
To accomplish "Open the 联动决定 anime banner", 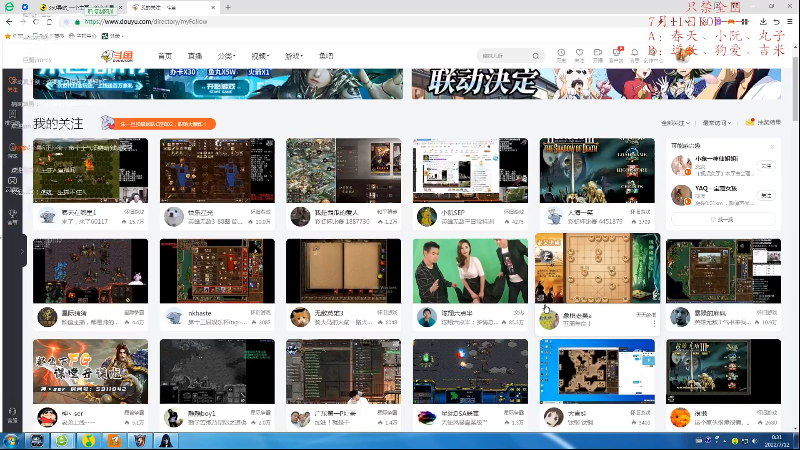I will pos(596,84).
